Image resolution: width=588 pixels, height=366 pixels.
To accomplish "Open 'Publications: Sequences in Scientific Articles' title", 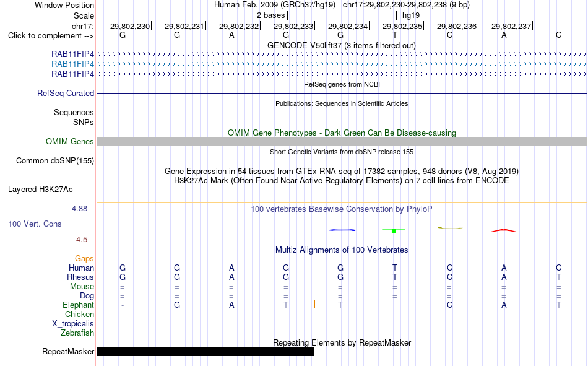I will click(342, 103).
